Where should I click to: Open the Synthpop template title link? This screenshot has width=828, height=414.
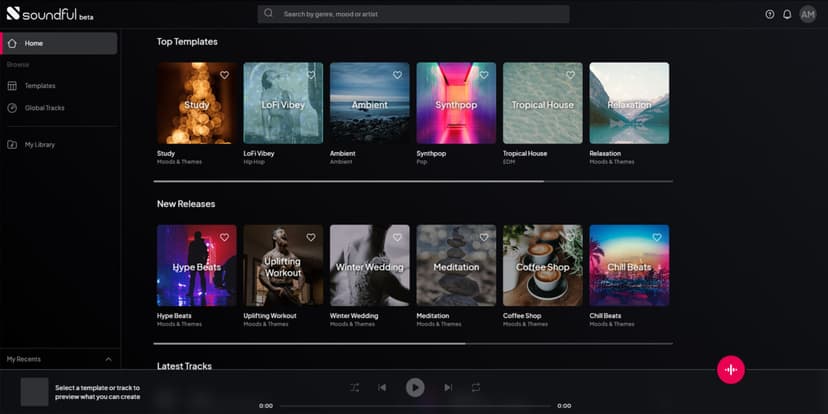(x=431, y=153)
